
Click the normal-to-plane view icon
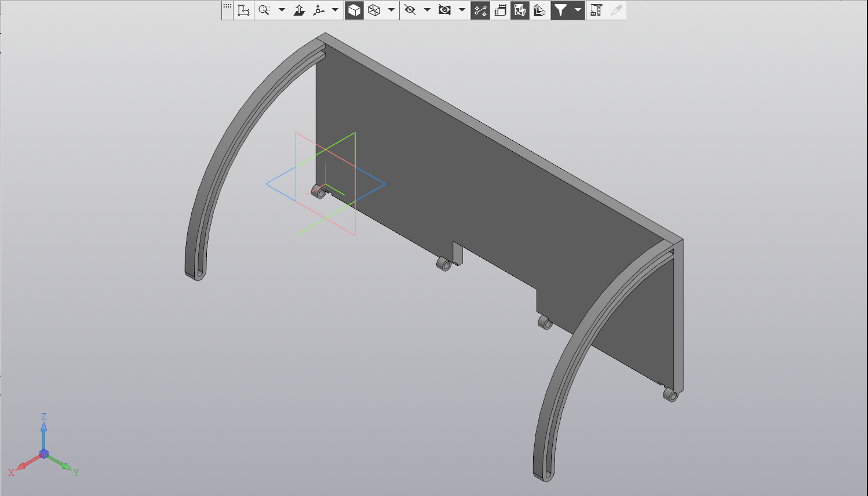tap(299, 10)
